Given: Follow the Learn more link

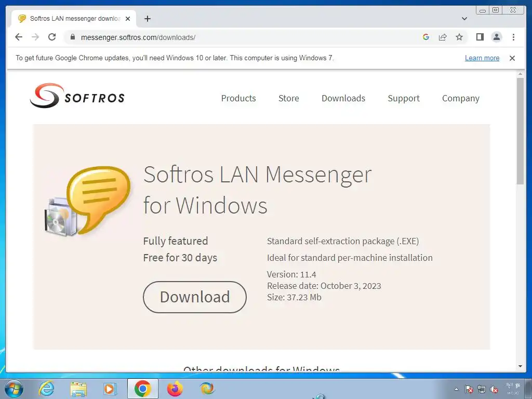Looking at the screenshot, I should coord(482,58).
